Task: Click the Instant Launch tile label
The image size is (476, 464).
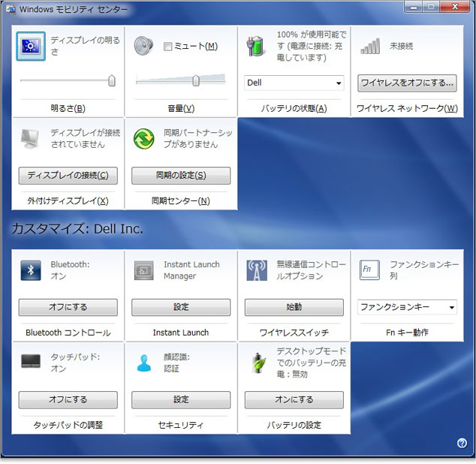Action: coord(181,333)
